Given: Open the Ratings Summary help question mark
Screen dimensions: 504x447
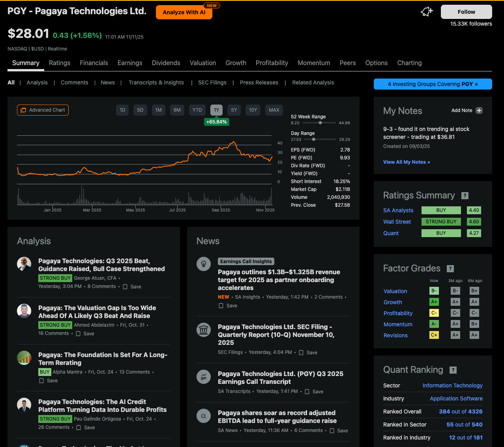Looking at the screenshot, I should tap(465, 196).
